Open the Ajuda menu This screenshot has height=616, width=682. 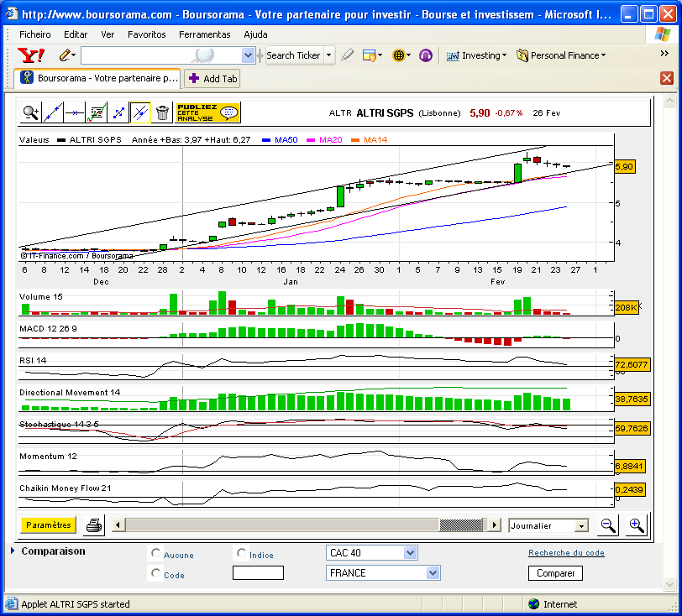pyautogui.click(x=255, y=34)
